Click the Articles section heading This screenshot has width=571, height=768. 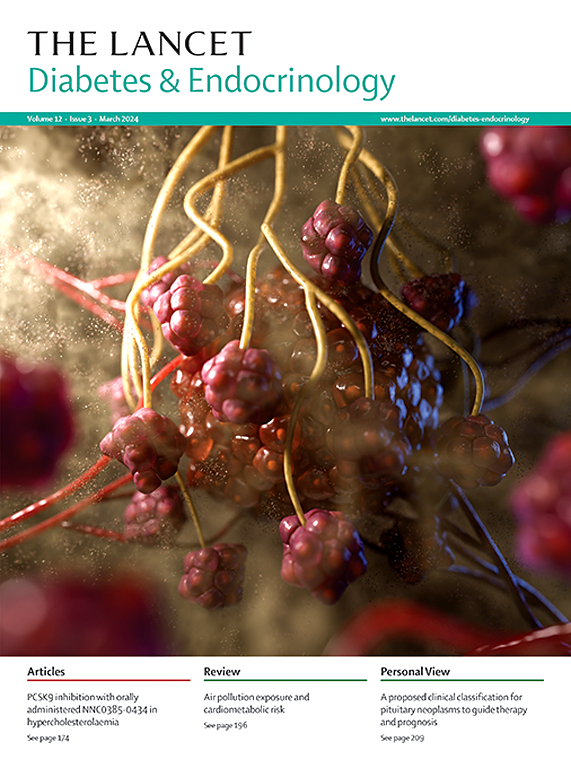[46, 672]
